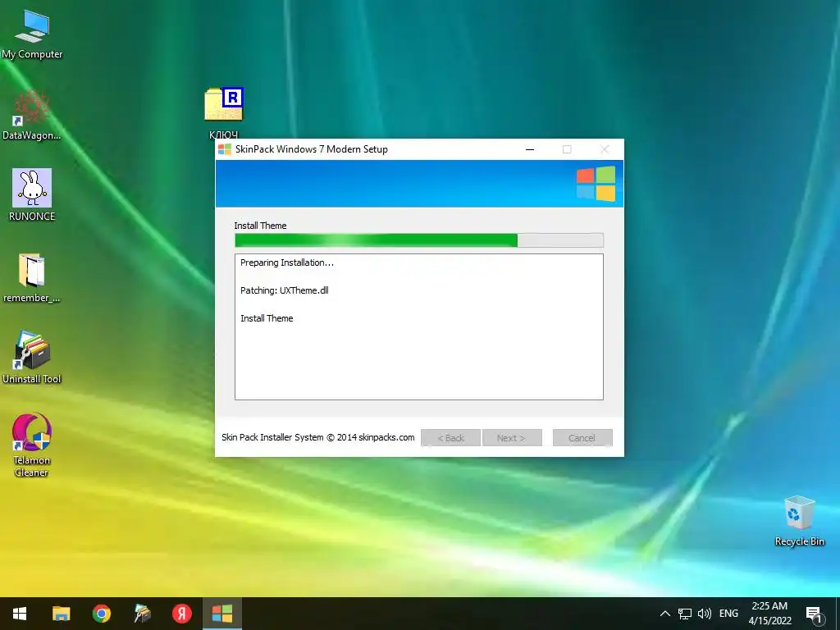840x630 pixels.
Task: Click the 'Install Theme' label above progress bar
Action: (260, 226)
